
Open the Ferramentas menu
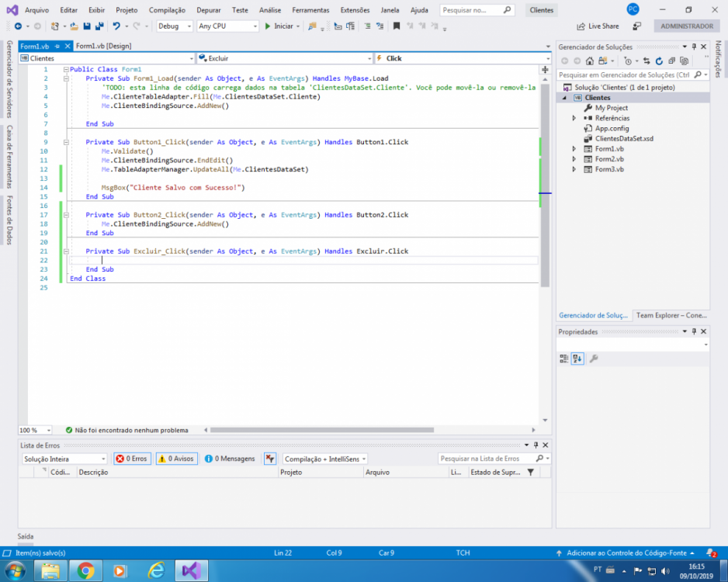(x=310, y=10)
